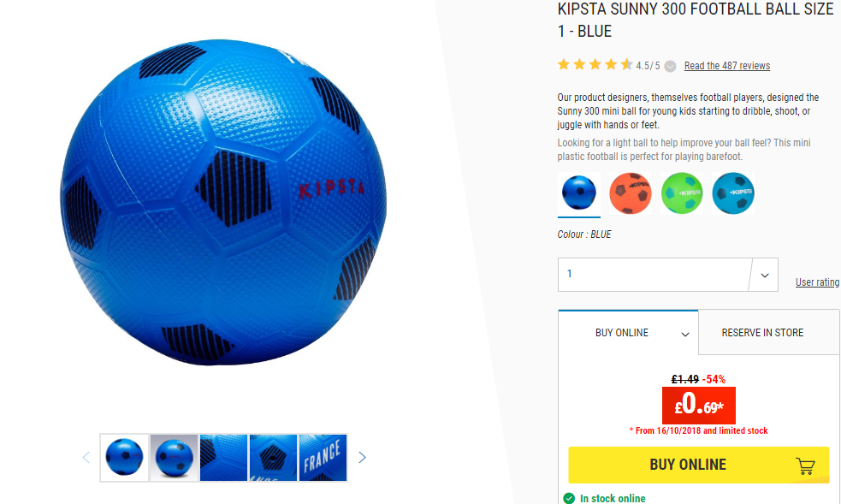
Task: Select the blue colour swatch
Action: coord(578,193)
